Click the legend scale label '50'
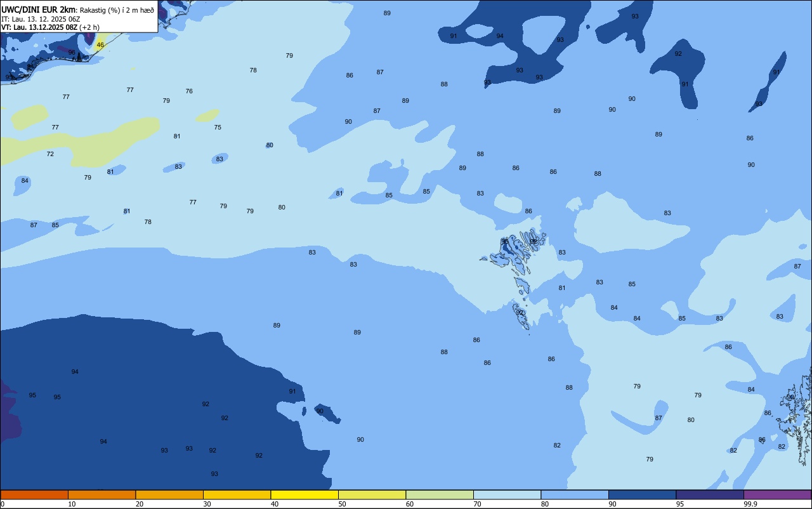 (343, 504)
